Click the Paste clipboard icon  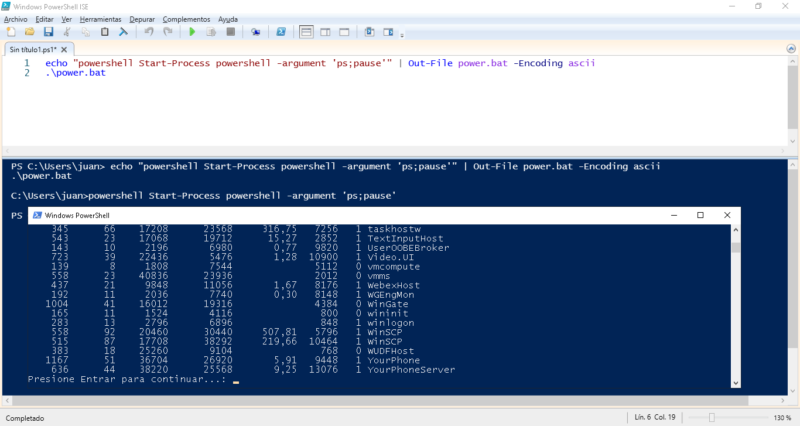pos(105,32)
